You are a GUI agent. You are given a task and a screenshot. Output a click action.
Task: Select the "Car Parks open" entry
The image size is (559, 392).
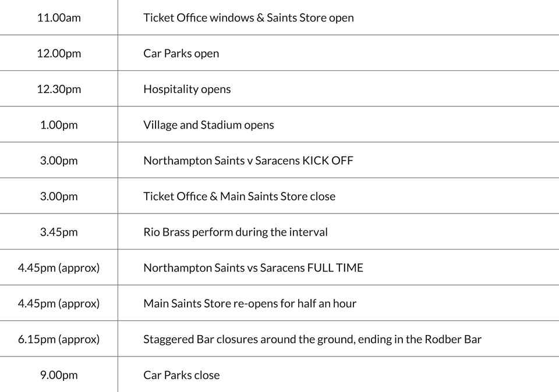(181, 54)
